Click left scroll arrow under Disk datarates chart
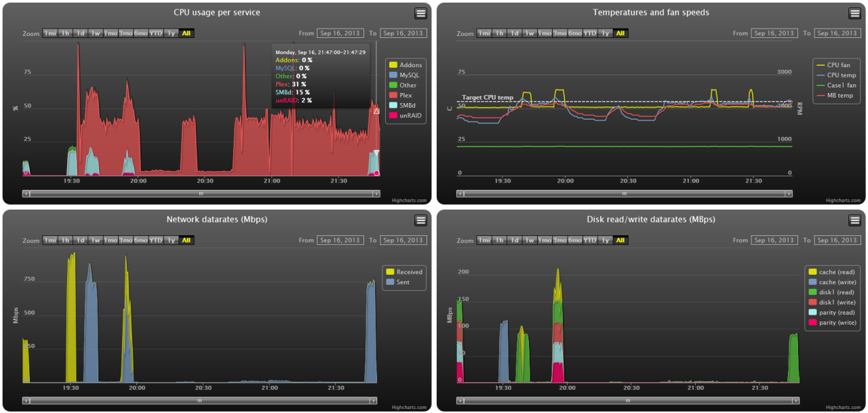 [460, 401]
